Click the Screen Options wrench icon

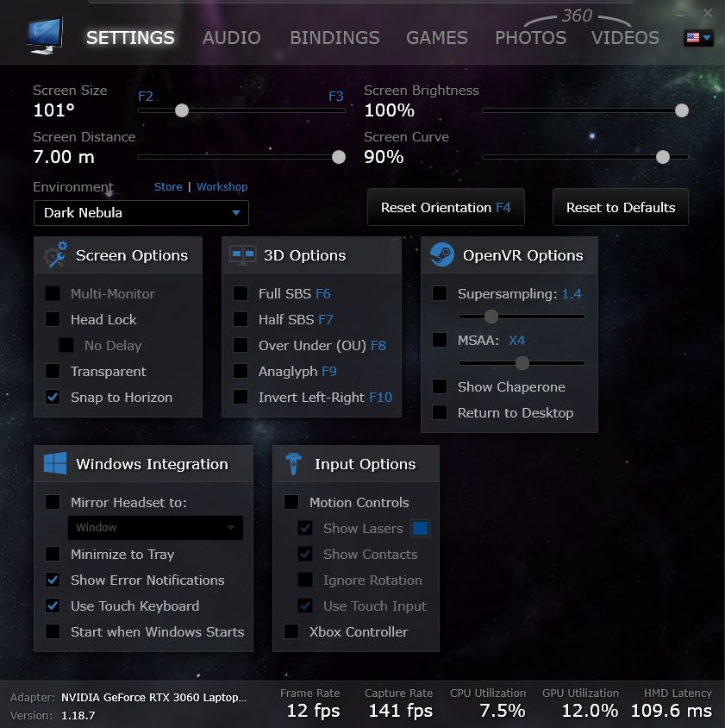(56, 254)
